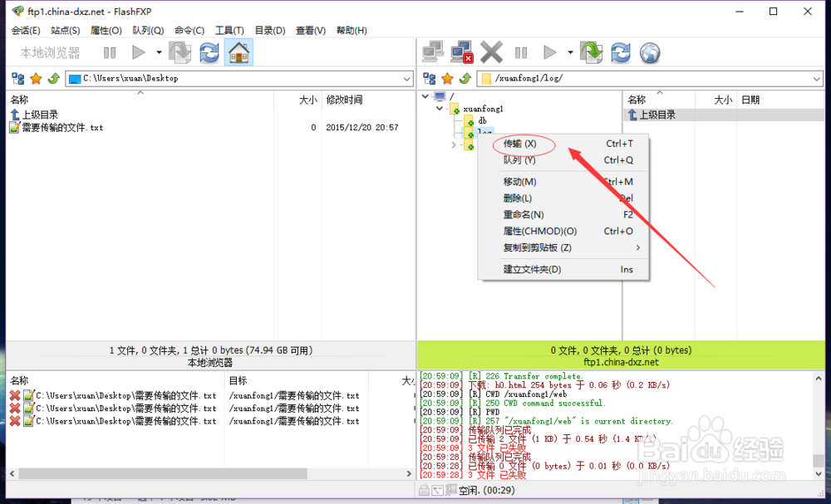This screenshot has height=504, width=831.
Task: Click the globe switch-to-remote browser icon
Action: click(x=650, y=52)
